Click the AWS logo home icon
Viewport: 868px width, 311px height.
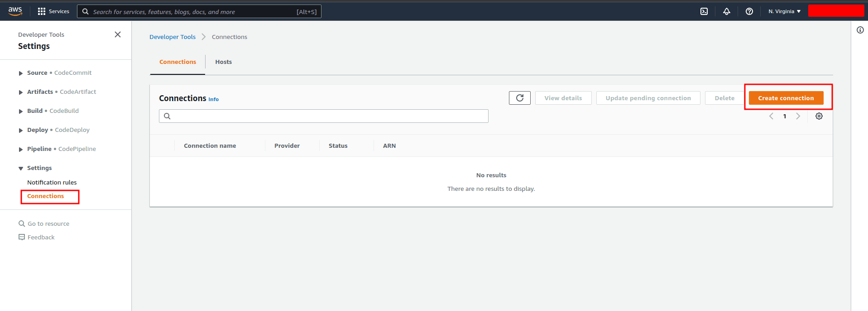click(x=15, y=11)
